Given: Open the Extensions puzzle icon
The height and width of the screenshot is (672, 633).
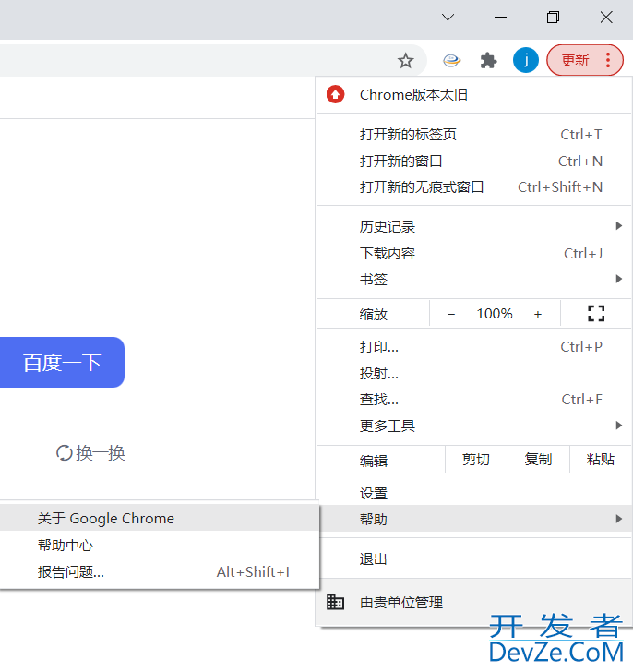Looking at the screenshot, I should tap(488, 60).
